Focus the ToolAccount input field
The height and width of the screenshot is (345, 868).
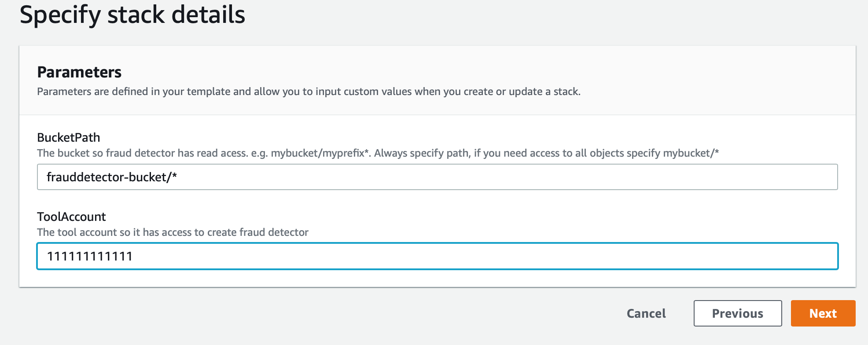click(x=437, y=256)
